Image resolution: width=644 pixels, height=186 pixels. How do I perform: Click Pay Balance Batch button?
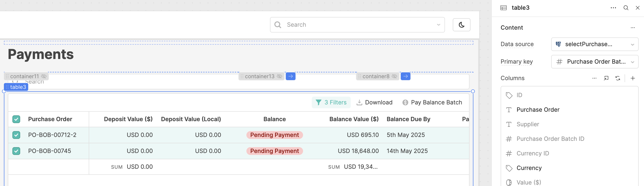tap(432, 102)
